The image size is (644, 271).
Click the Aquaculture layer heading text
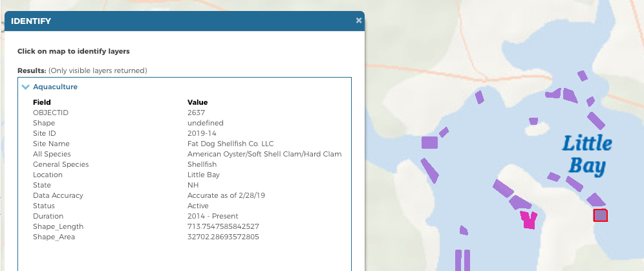pos(55,87)
